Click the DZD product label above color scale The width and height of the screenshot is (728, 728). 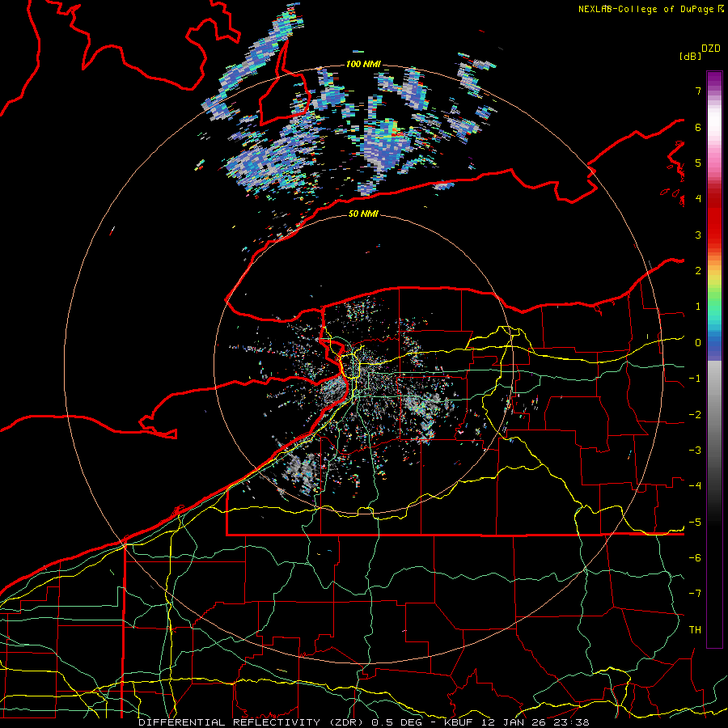711,49
